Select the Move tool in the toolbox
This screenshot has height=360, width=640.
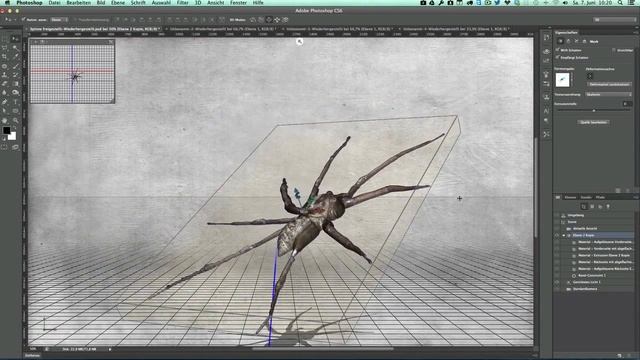tap(15, 38)
